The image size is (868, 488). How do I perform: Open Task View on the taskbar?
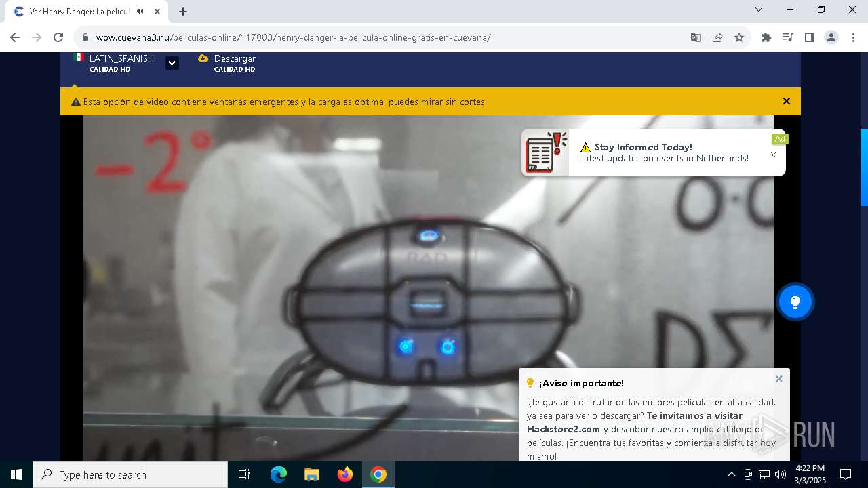[x=244, y=474]
